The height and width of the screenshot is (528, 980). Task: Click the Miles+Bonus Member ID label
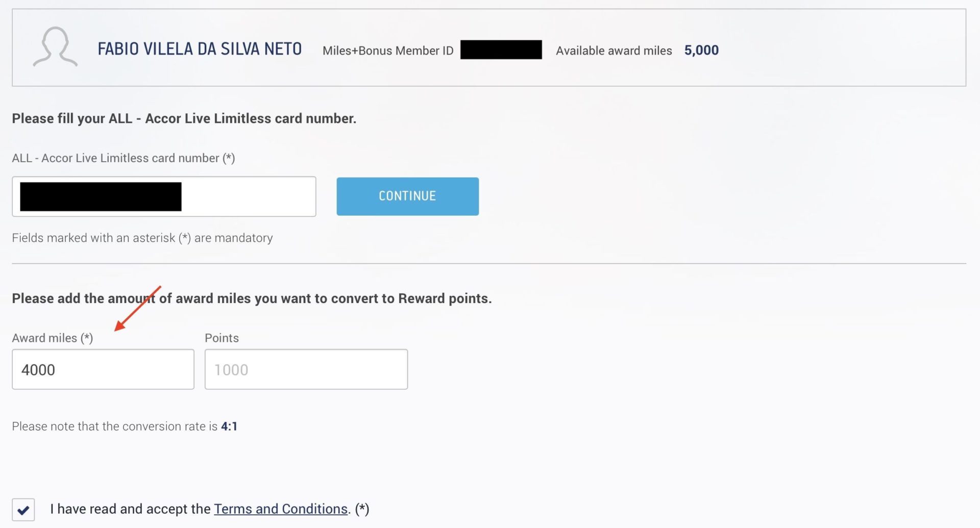coord(388,51)
